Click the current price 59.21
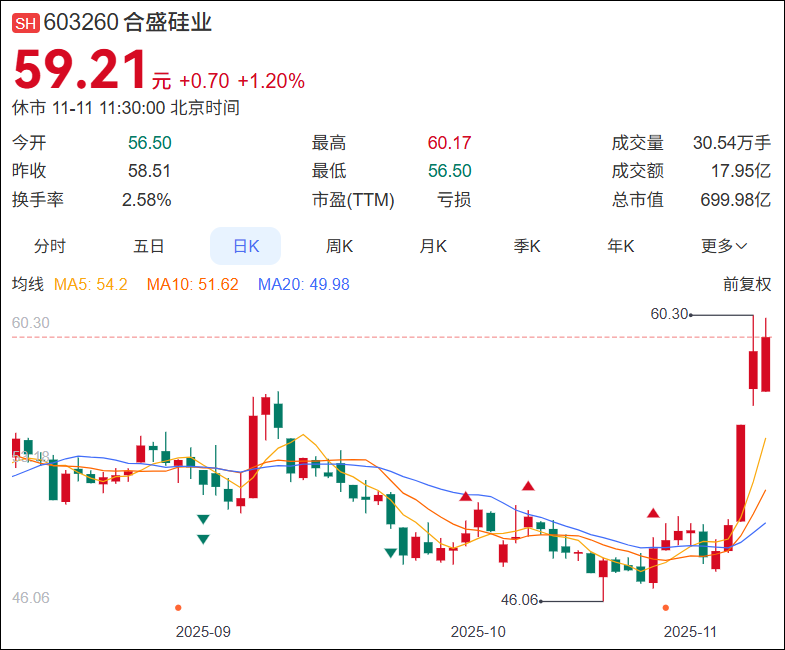 (80, 70)
